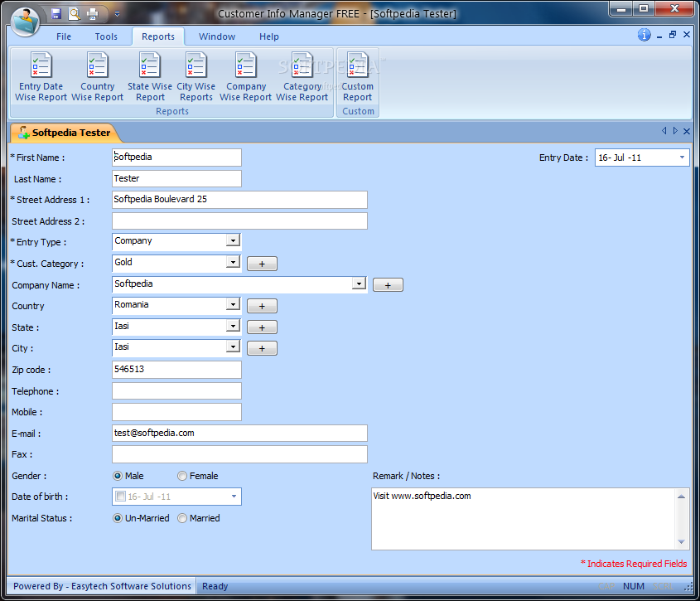Image resolution: width=700 pixels, height=601 pixels.
Task: Click the Street Address 1 field
Action: click(x=239, y=200)
